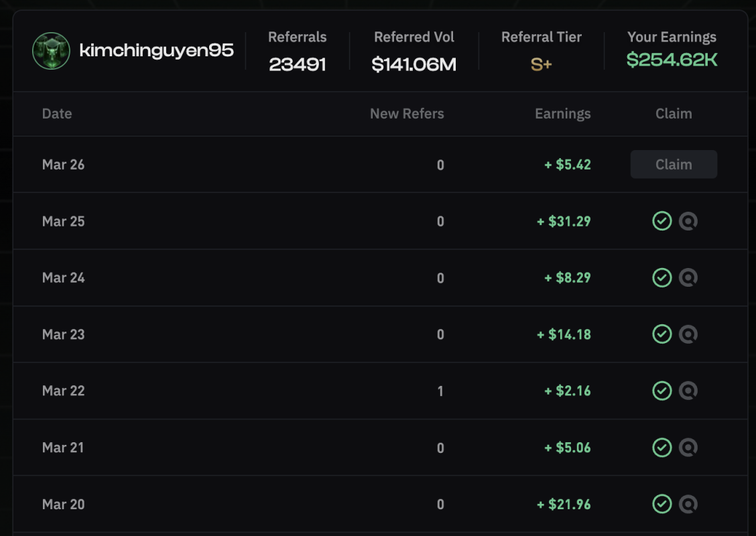Select the Mar 20 date cell
This screenshot has width=756, height=536.
coord(63,505)
